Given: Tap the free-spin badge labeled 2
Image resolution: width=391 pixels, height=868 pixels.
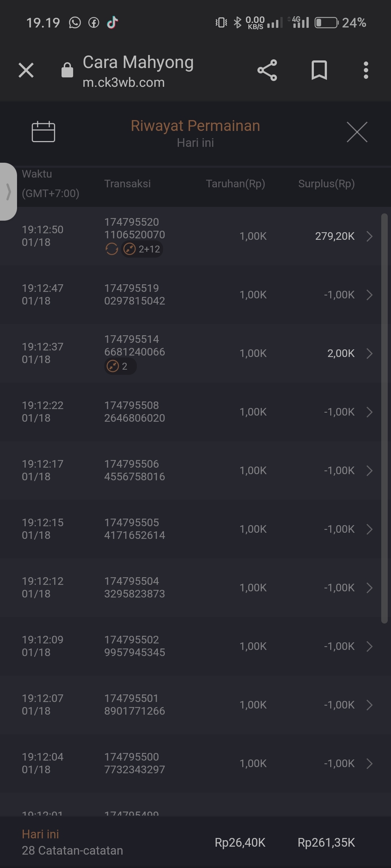Looking at the screenshot, I should 120,366.
